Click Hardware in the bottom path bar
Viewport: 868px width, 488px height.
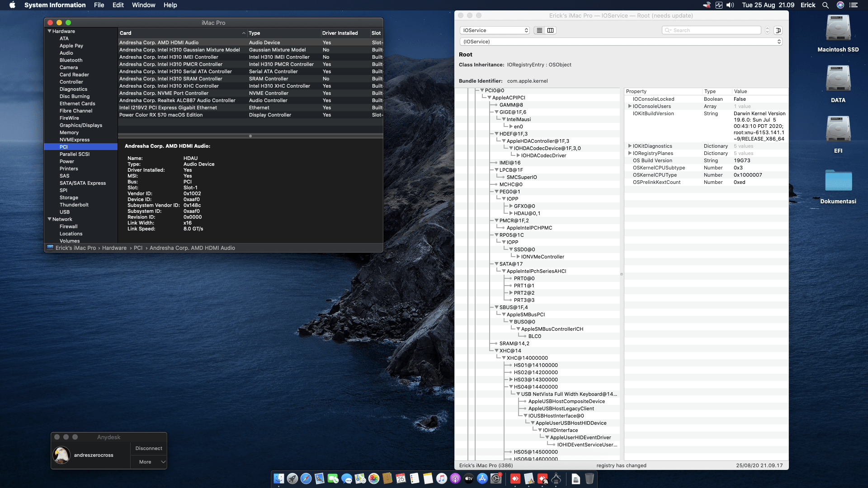tap(114, 248)
